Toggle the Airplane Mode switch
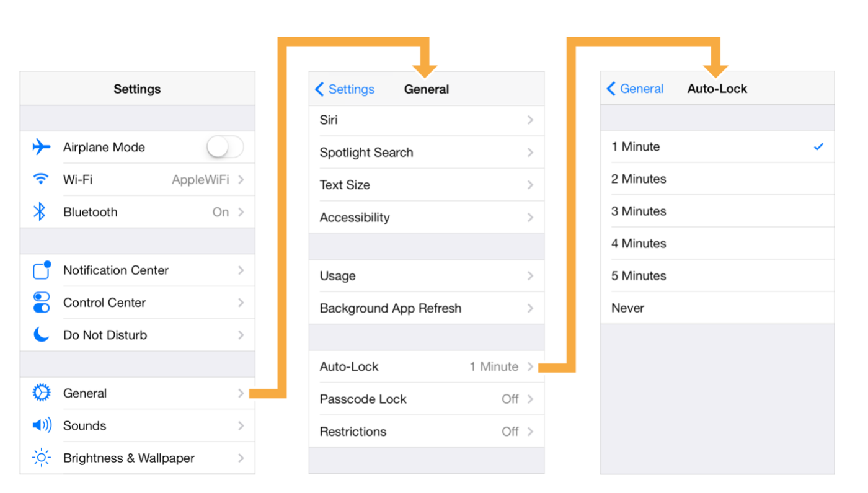868x493 pixels. click(x=224, y=147)
